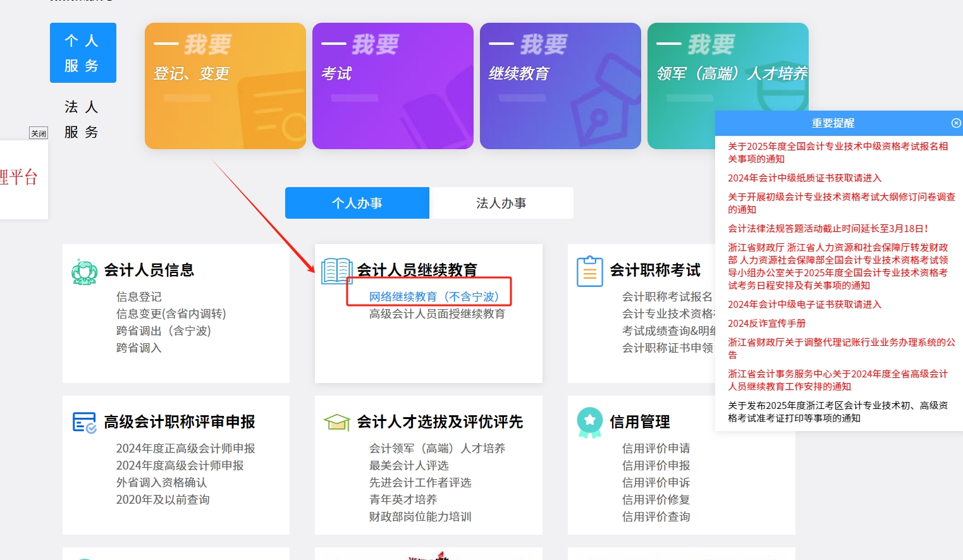Select 个人服务 in the left menu

point(83,53)
